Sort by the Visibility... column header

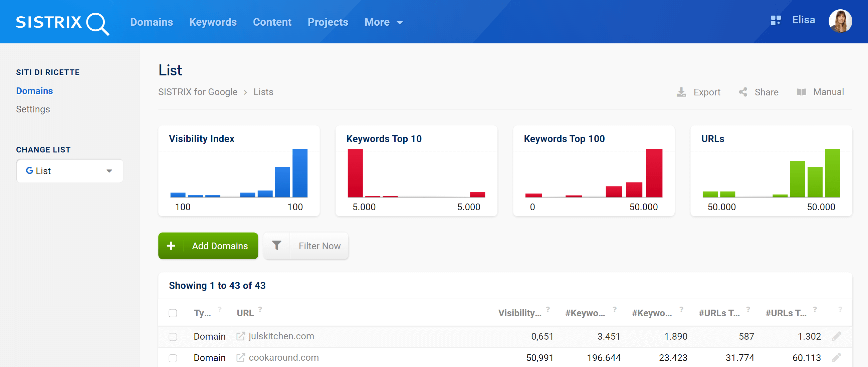click(x=519, y=313)
